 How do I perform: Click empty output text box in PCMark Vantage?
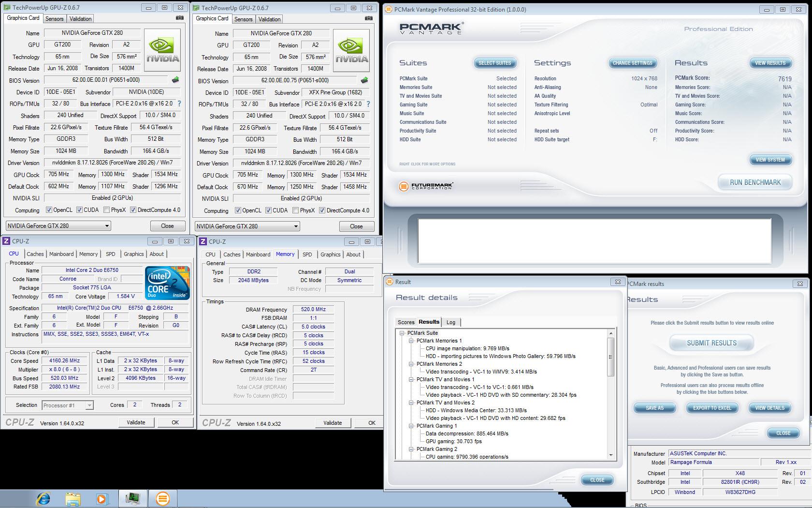coord(594,240)
